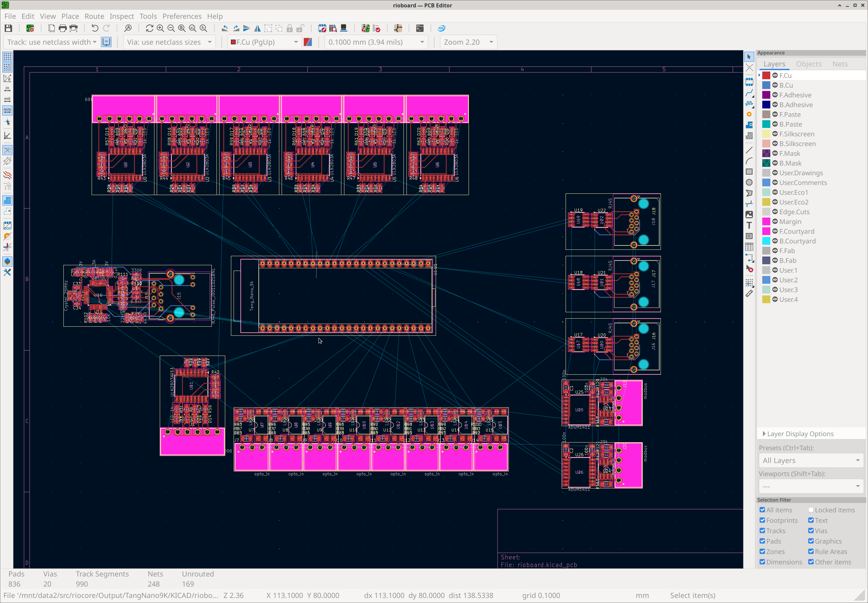Open the All Layers presets combo box
This screenshot has width=868, height=603.
point(811,460)
